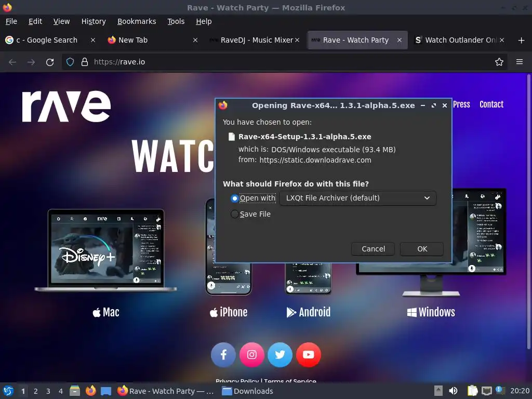Switch to RaveDJ Music Mixer tab
This screenshot has height=399, width=532.
click(x=255, y=40)
